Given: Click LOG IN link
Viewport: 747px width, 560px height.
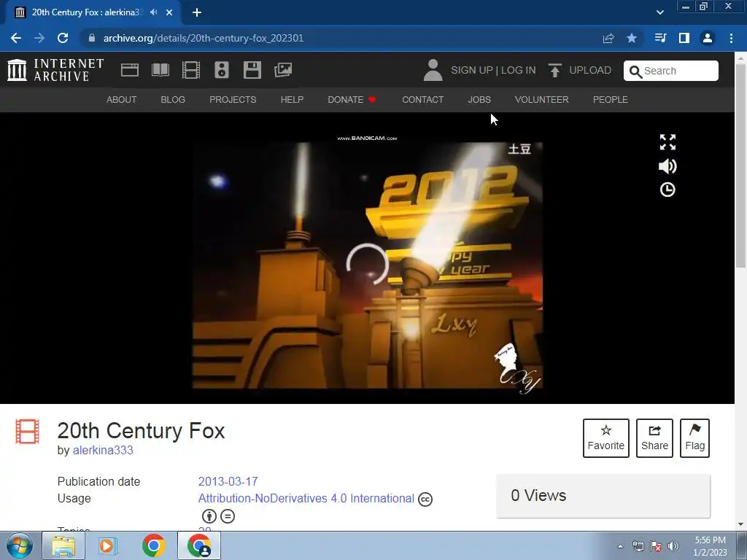Looking at the screenshot, I should pos(519,70).
